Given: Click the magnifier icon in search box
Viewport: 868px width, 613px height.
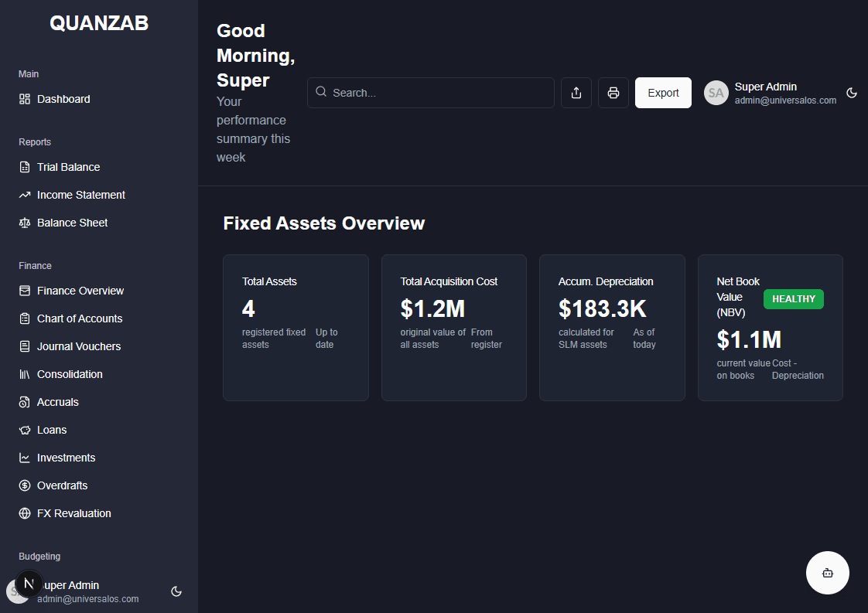Looking at the screenshot, I should click(321, 92).
